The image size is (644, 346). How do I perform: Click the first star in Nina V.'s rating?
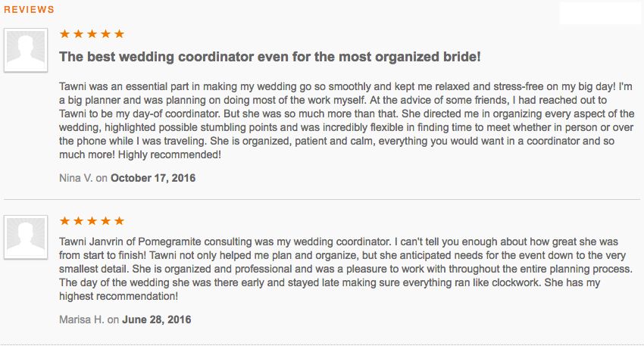tap(64, 33)
